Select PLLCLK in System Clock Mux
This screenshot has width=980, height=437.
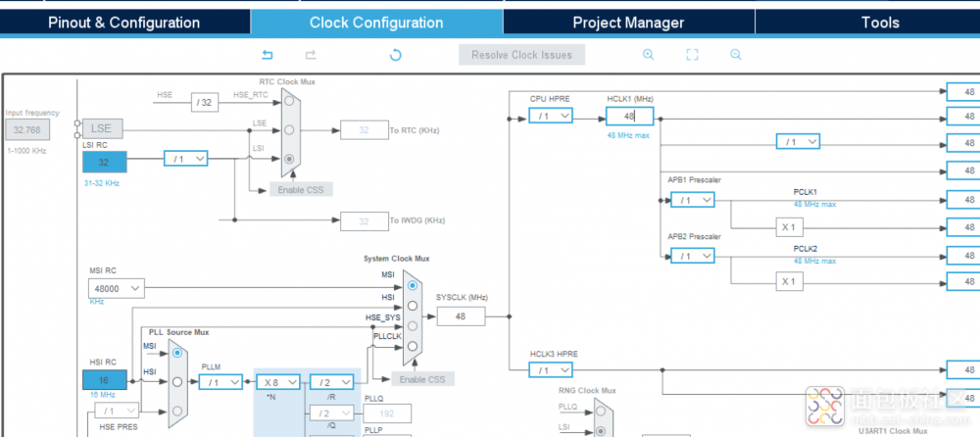coord(412,346)
